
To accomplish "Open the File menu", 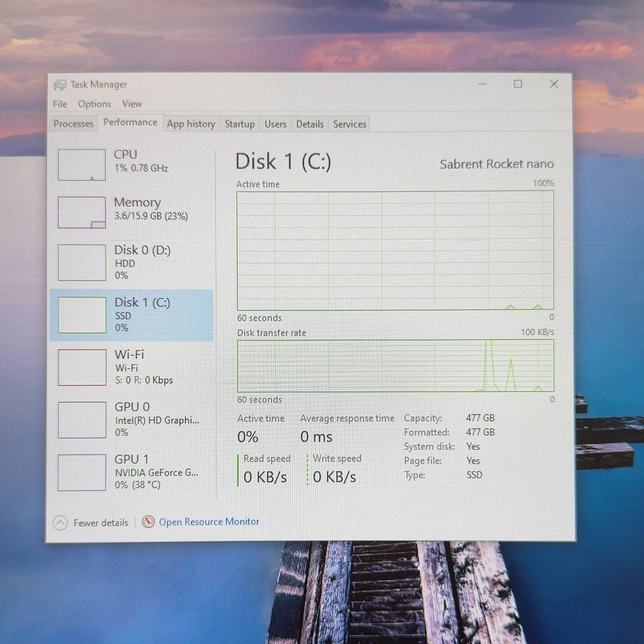I will click(60, 104).
